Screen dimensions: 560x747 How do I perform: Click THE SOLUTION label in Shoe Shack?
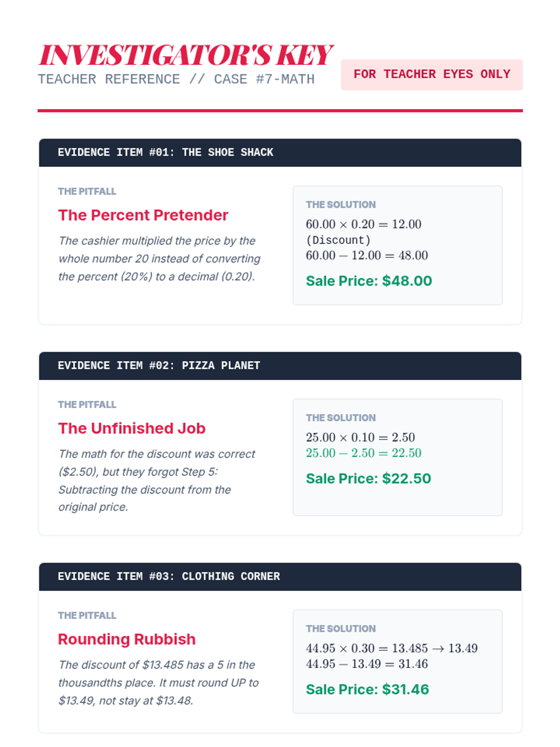coord(341,204)
